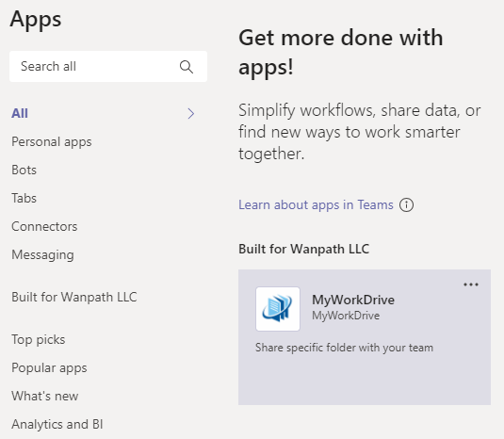Browse the Connectors category
Screen dimensions: 504x439
click(44, 227)
